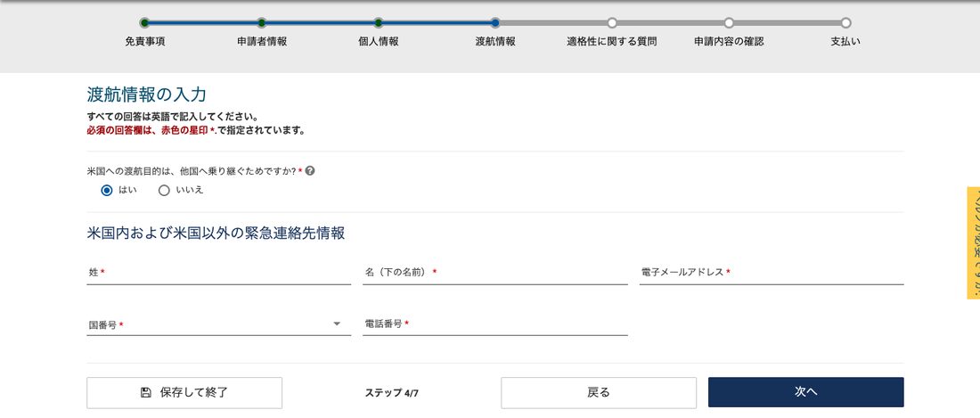Click the 戻る button

tap(598, 392)
